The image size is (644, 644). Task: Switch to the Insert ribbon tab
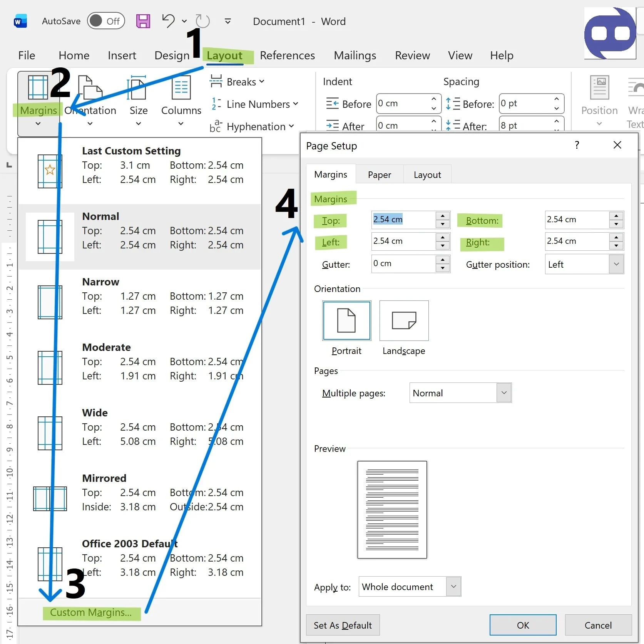tap(122, 55)
